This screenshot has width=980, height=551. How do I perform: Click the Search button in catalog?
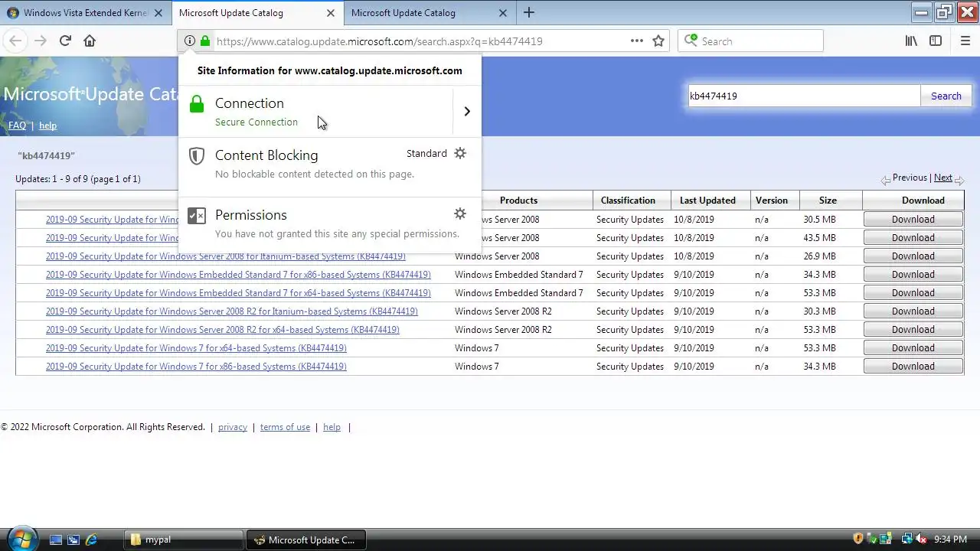pos(946,96)
